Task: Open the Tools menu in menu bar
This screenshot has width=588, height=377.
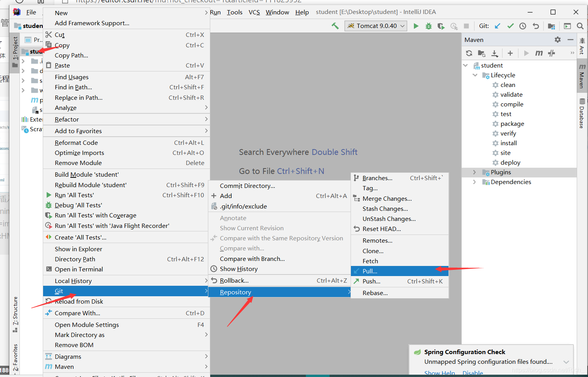Action: pyautogui.click(x=235, y=12)
